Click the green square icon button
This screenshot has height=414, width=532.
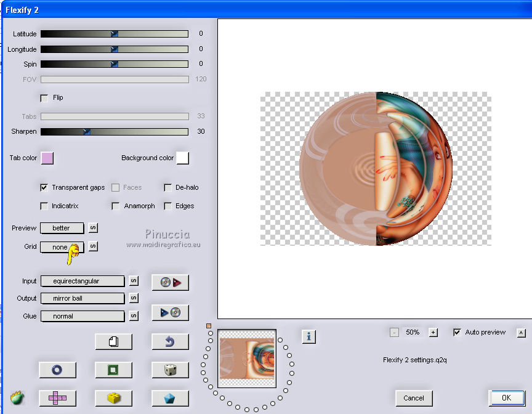[114, 370]
